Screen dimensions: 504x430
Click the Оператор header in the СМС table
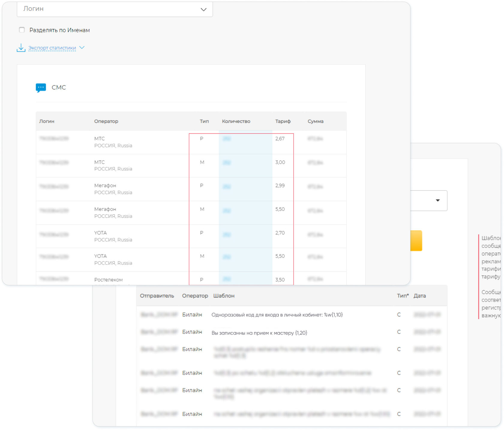pyautogui.click(x=106, y=121)
